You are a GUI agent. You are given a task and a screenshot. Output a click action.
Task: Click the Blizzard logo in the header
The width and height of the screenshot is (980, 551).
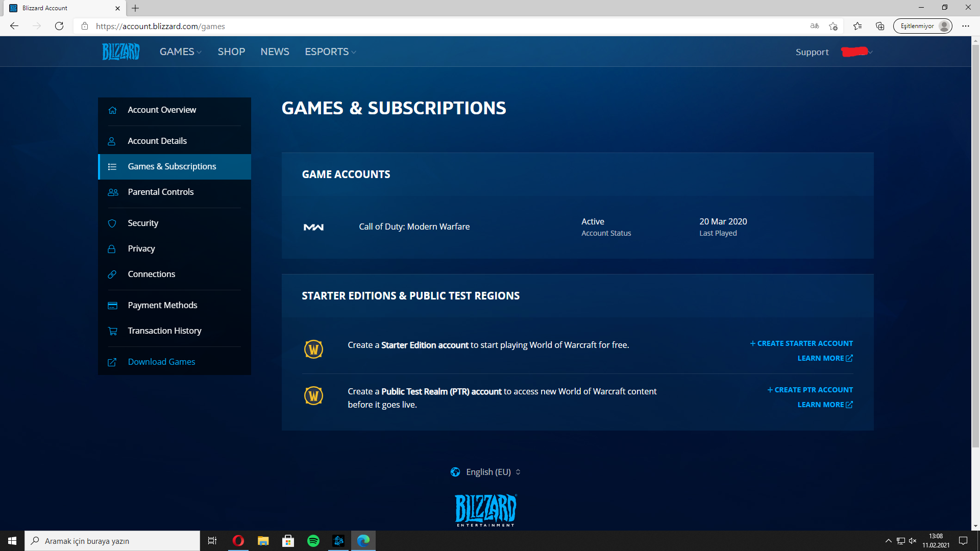[x=121, y=52]
